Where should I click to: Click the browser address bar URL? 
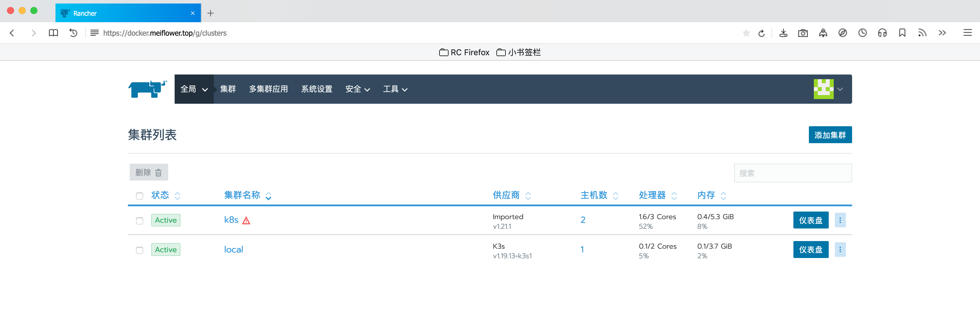pyautogui.click(x=165, y=33)
